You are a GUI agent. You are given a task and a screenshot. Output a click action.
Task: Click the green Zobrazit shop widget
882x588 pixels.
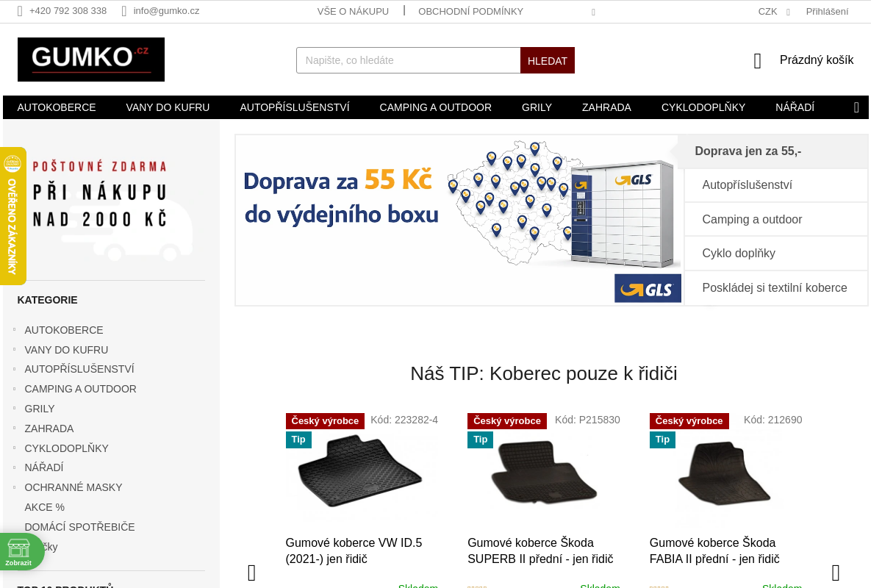click(x=20, y=552)
